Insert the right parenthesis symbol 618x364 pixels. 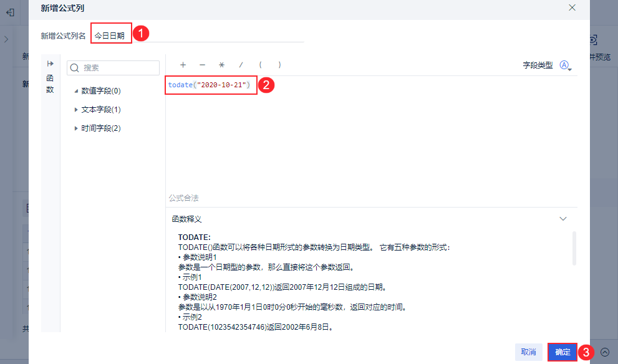coord(279,65)
